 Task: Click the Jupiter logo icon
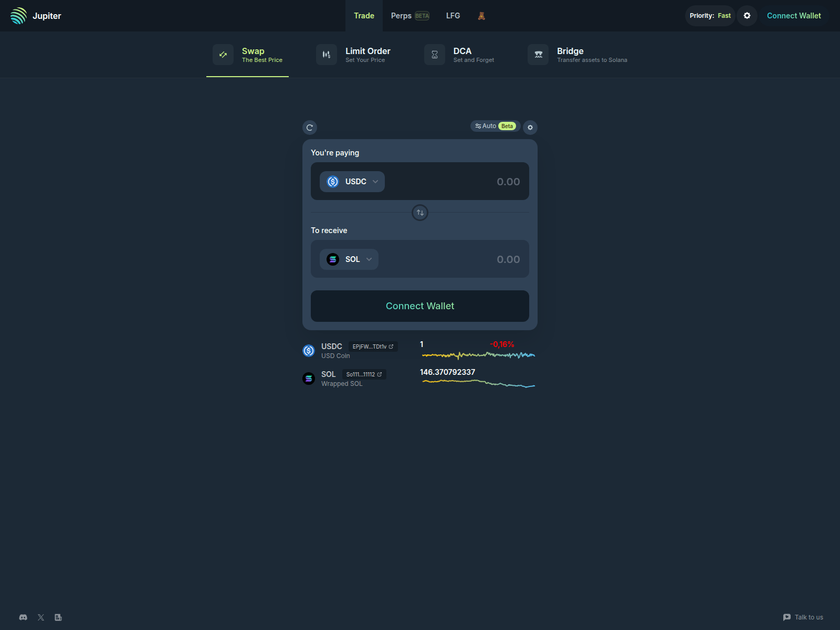click(18, 16)
